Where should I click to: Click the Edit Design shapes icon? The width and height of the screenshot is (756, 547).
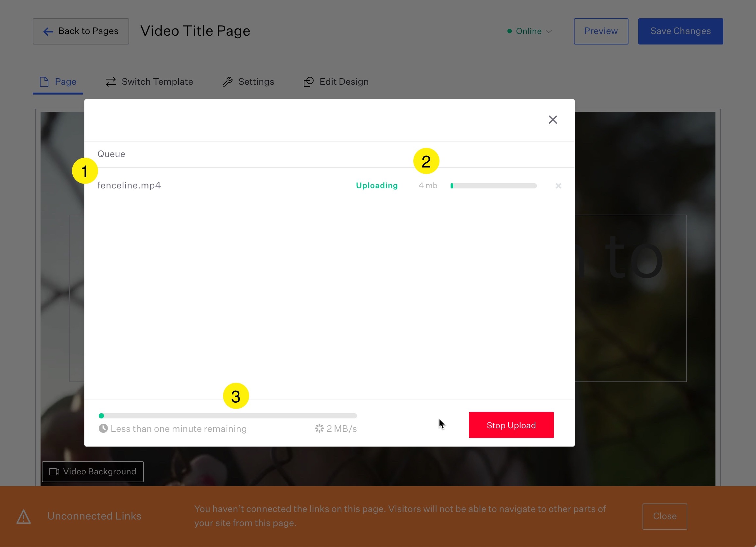308,82
